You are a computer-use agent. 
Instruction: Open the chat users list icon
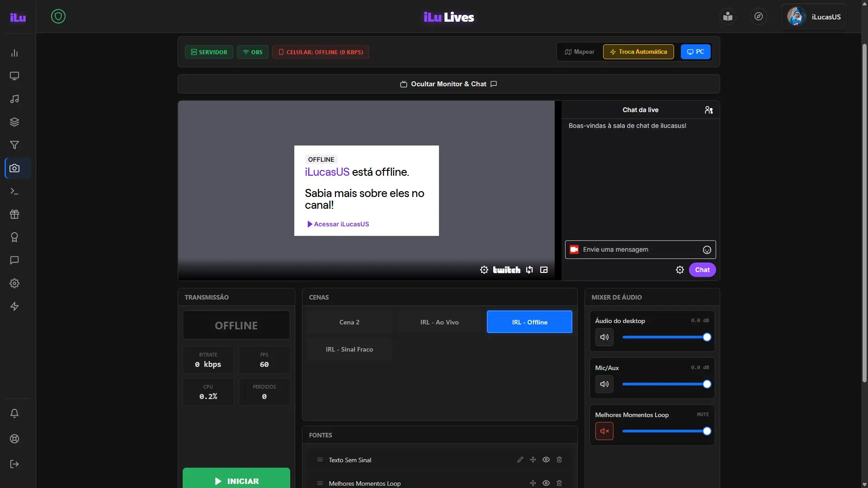(709, 110)
